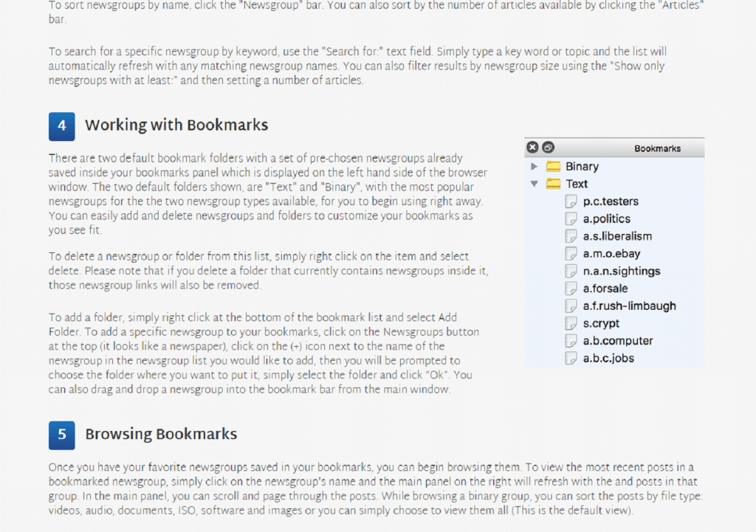
Task: Click the a.b.c.jobs document icon
Action: point(571,359)
